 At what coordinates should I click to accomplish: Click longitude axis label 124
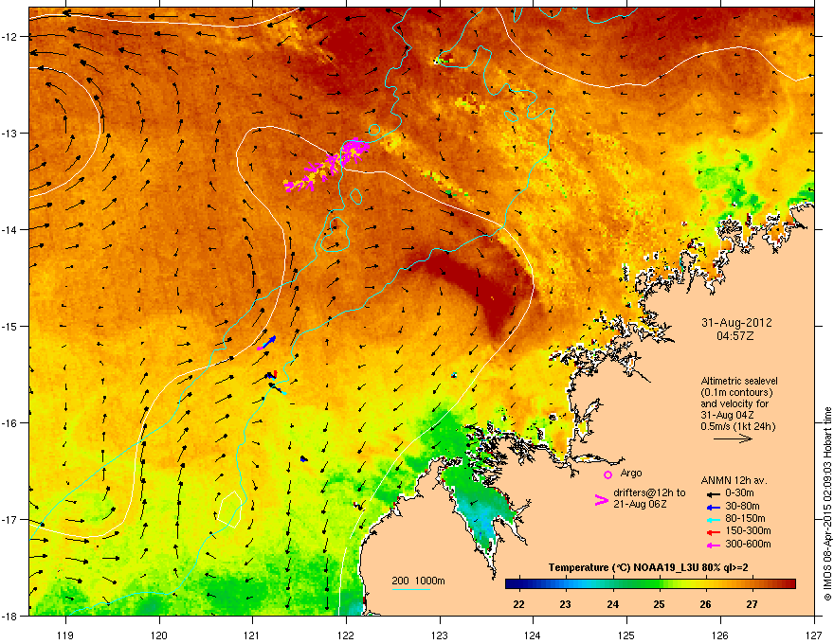coord(533,635)
